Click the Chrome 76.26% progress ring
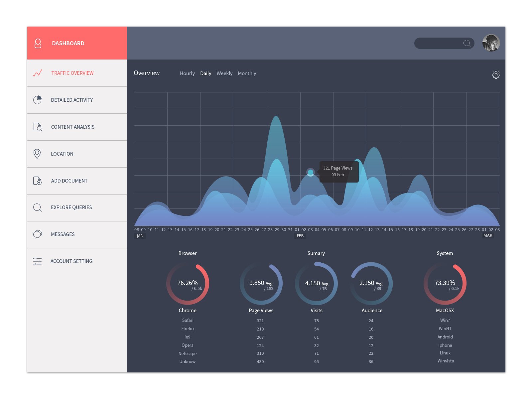Viewport: 532px width, 399px height. [x=188, y=284]
